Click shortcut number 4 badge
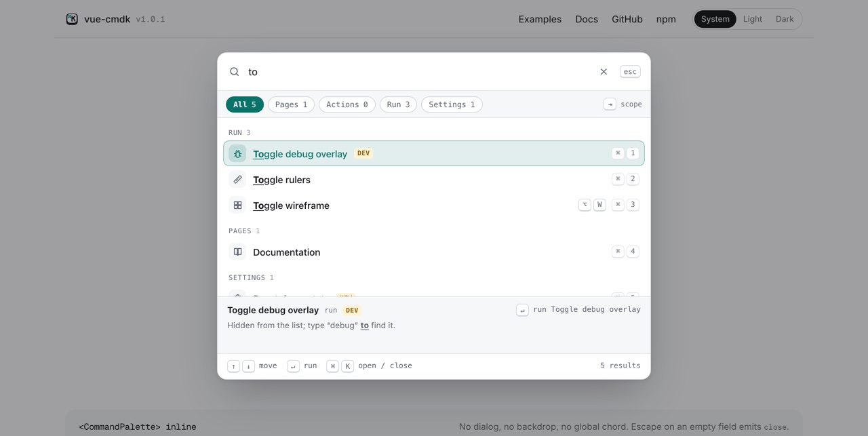Viewport: 868px width, 436px height. pyautogui.click(x=633, y=252)
